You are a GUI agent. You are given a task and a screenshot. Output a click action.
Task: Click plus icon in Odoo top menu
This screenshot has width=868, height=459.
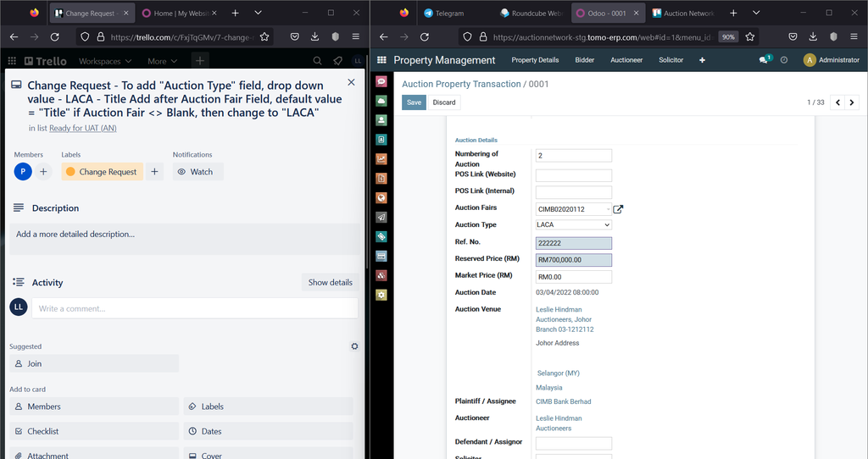click(702, 60)
